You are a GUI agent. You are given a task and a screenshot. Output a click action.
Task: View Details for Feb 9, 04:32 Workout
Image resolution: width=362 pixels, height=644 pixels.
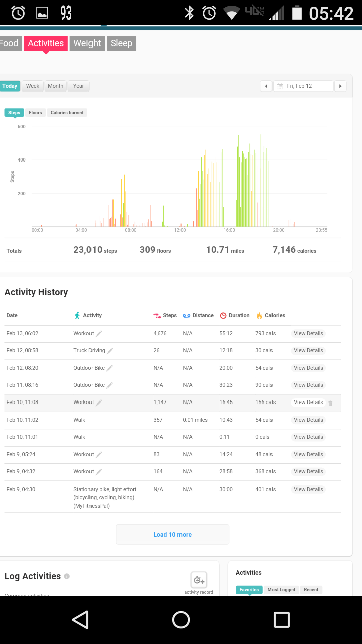pyautogui.click(x=308, y=472)
